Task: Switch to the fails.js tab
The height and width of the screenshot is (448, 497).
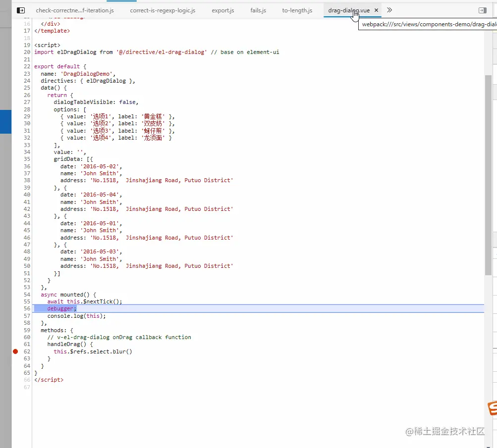Action: 258,10
